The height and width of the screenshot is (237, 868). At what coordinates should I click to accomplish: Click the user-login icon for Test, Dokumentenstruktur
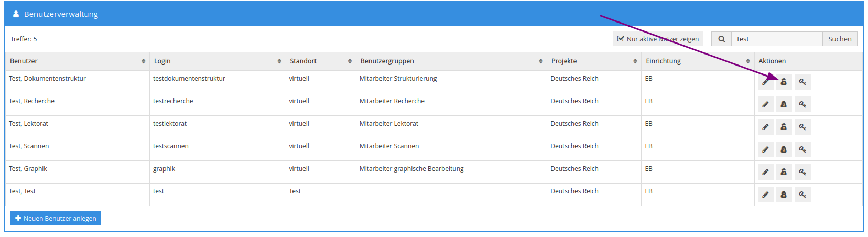784,82
